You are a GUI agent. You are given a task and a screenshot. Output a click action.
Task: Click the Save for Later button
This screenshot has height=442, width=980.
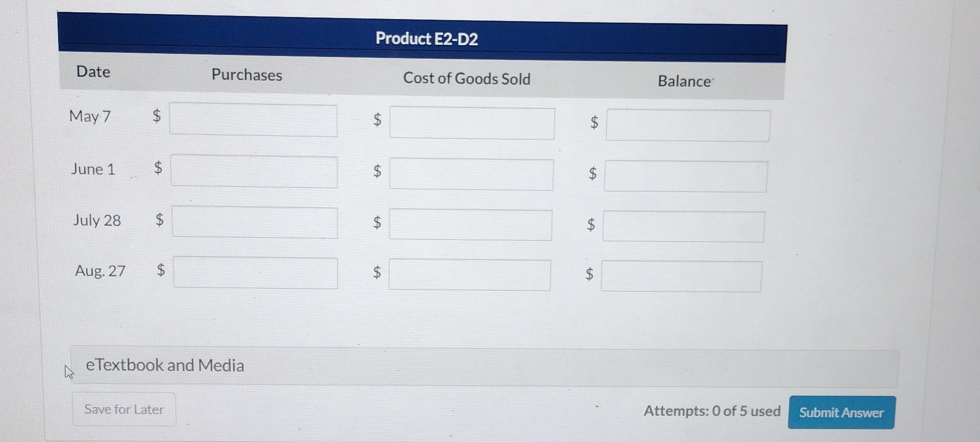[124, 410]
